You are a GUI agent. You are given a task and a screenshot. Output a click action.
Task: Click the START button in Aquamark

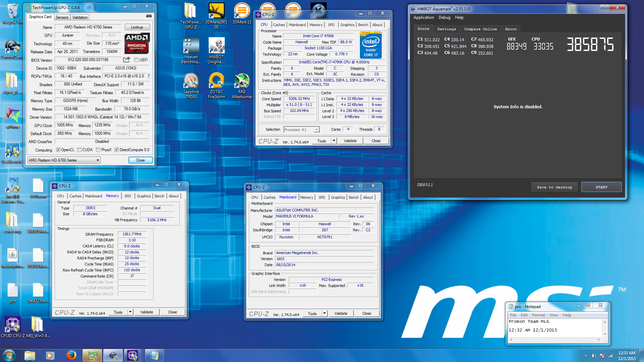click(x=601, y=187)
